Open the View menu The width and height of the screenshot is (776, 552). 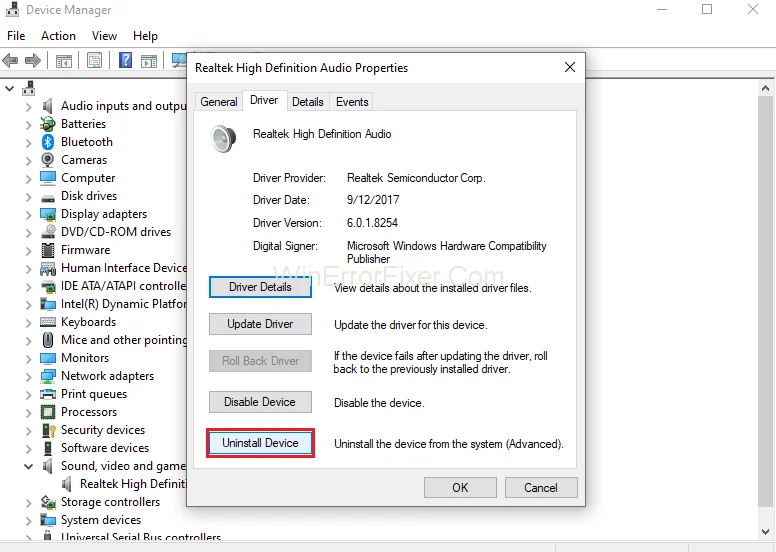(104, 36)
